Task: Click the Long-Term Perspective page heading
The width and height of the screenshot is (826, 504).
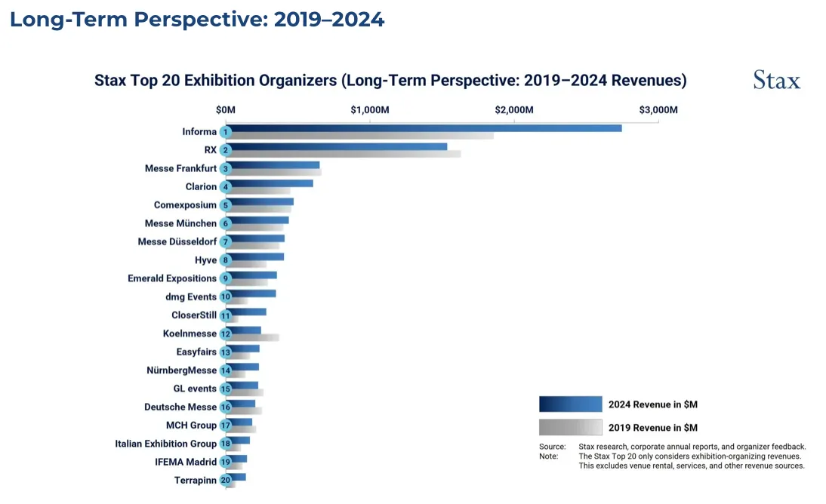Action: tap(197, 20)
